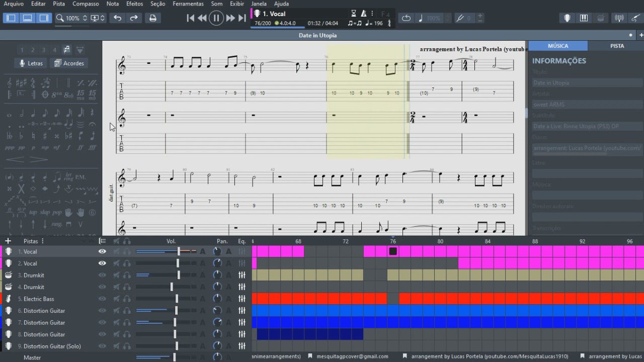This screenshot has height=362, width=644.
Task: Skip forward to the next bar
Action: coord(230,18)
